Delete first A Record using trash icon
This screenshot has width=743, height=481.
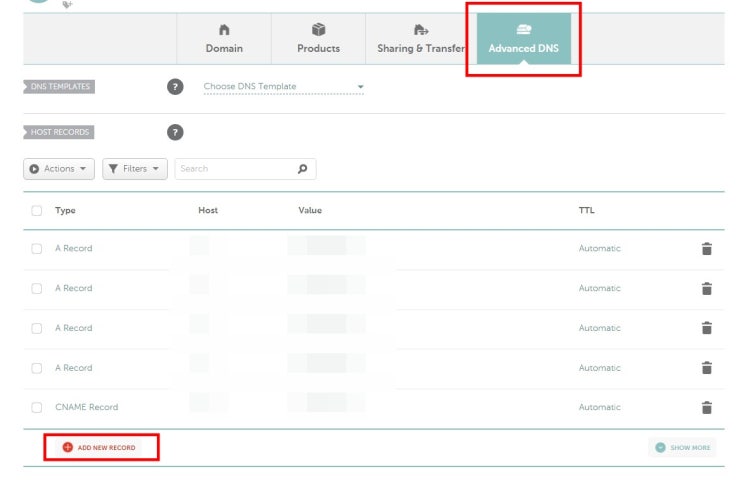[707, 248]
